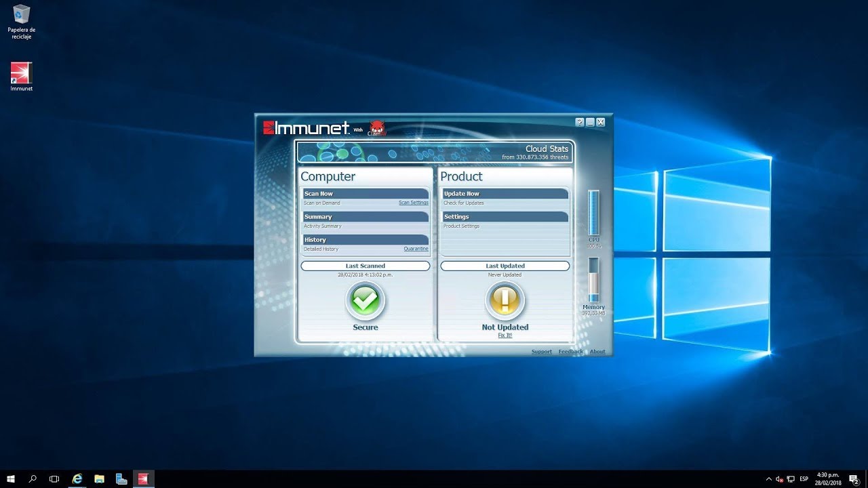This screenshot has width=868, height=488.
Task: Click the muted volume tray icon
Action: [780, 479]
